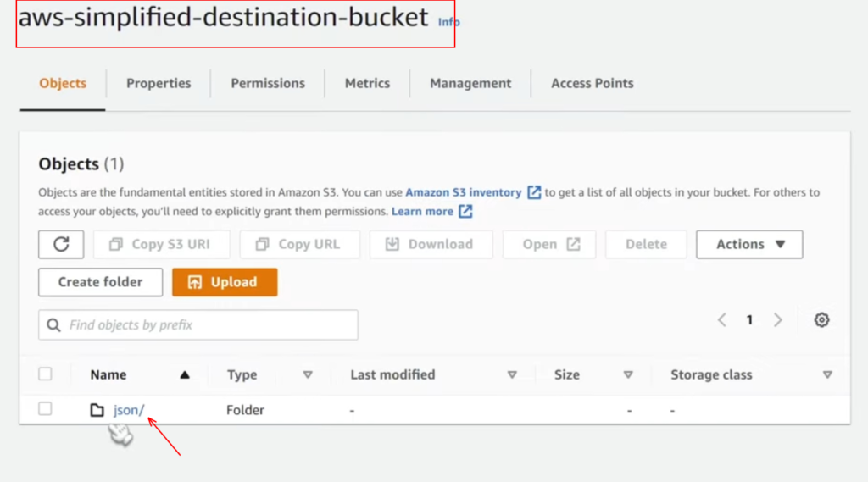
Task: Sort by Name ascending arrow
Action: pos(185,375)
